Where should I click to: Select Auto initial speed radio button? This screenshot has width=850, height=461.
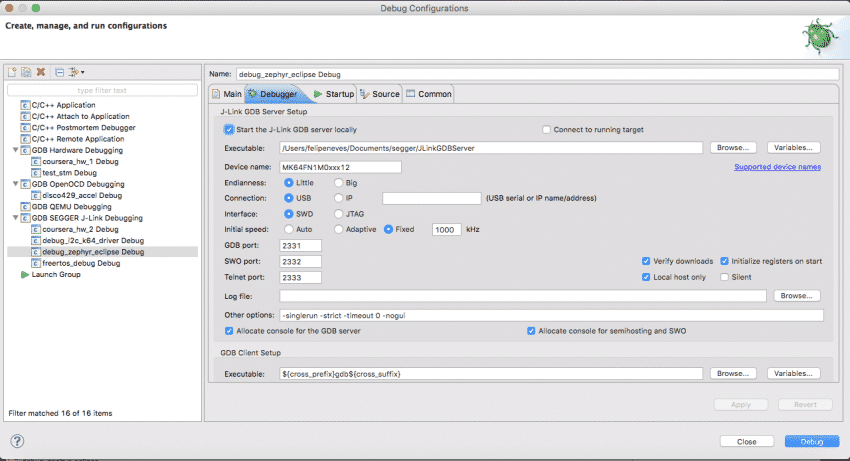point(288,229)
